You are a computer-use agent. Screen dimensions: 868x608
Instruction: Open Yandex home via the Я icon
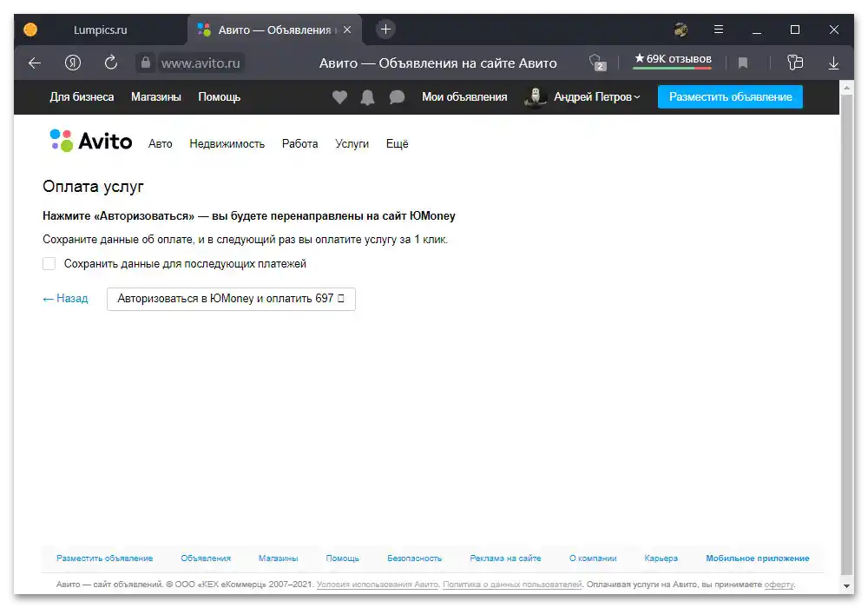click(73, 63)
